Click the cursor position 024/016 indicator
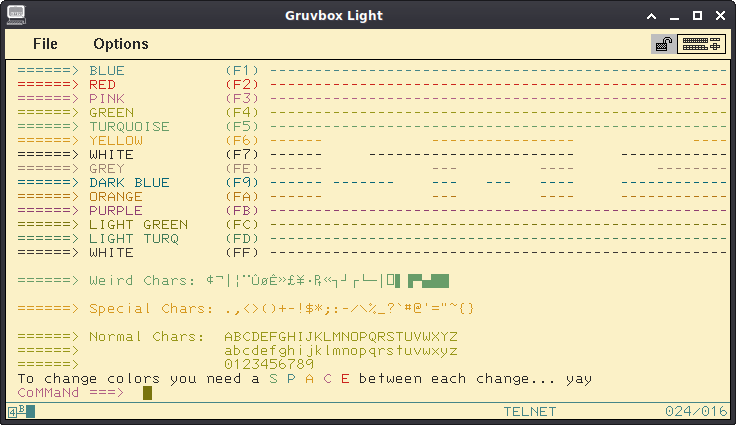This screenshot has height=425, width=736. coord(696,411)
